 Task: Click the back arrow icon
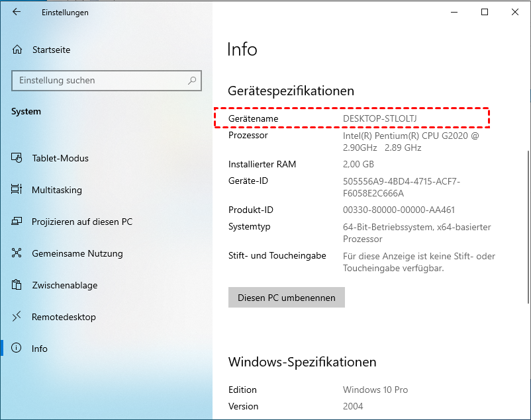coord(16,13)
